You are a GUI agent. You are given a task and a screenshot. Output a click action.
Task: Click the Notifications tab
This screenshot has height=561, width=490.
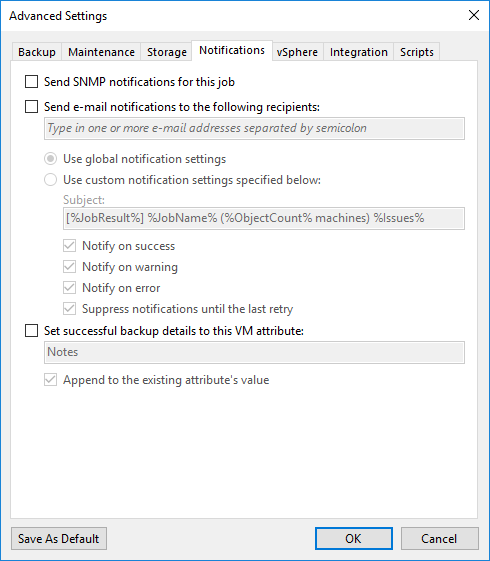pos(232,50)
